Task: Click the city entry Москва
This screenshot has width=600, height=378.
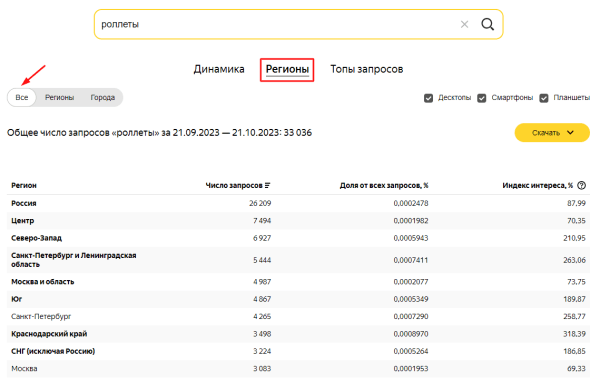Action: [x=24, y=368]
